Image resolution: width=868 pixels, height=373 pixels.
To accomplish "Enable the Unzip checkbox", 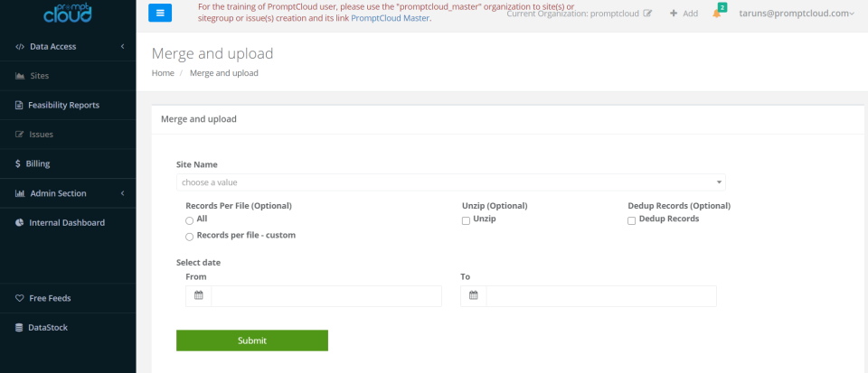I will pos(466,220).
